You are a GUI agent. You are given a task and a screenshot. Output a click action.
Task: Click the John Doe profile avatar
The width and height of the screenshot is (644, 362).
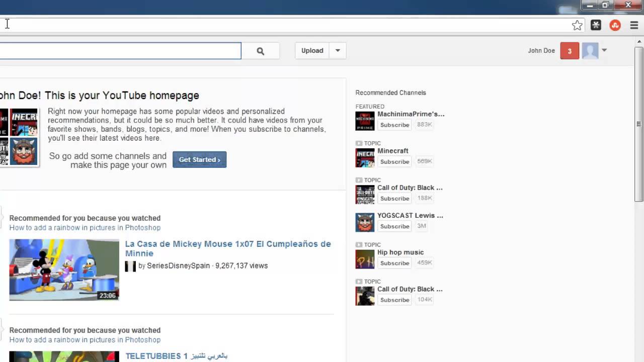[x=590, y=51]
